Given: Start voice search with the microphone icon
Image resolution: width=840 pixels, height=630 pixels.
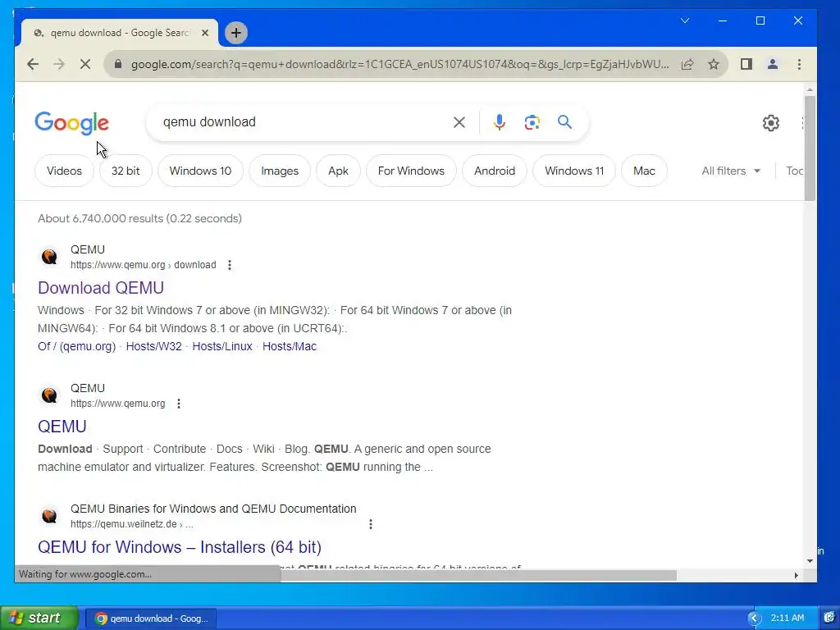Looking at the screenshot, I should tap(500, 122).
